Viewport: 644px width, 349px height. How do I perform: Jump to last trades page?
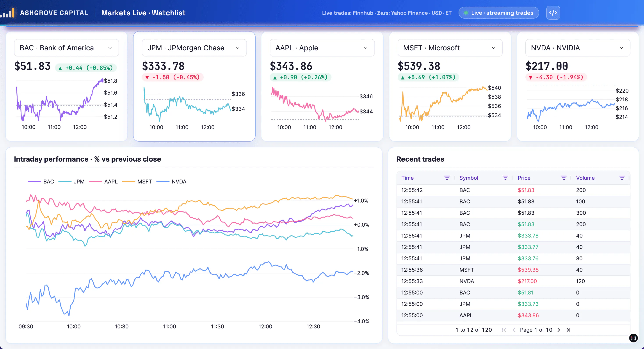pos(568,330)
